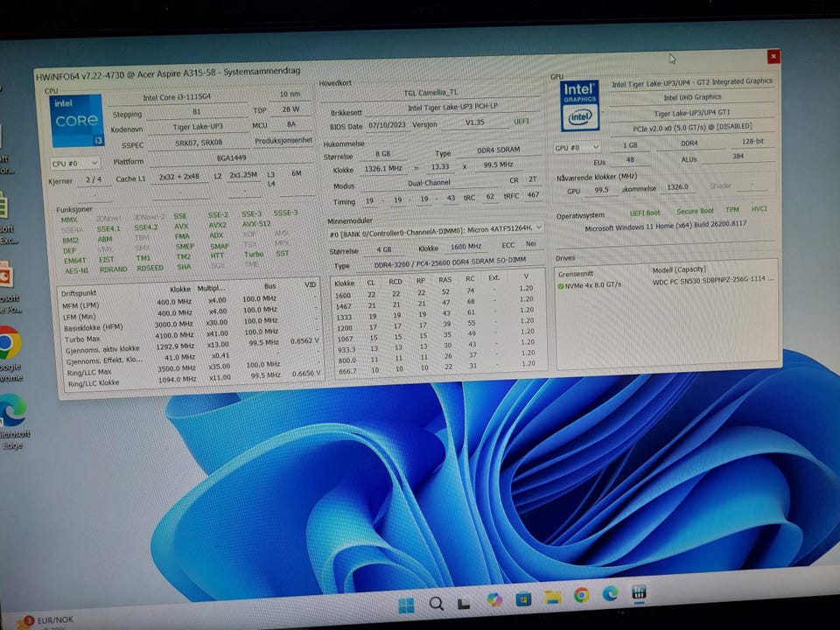
Task: Open the PowerPoint desktop shortcut
Action: (x=8, y=287)
